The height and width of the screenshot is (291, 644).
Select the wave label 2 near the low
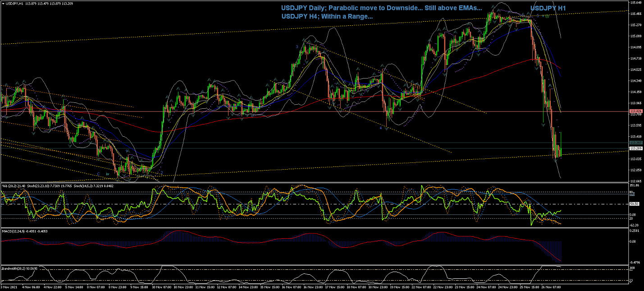(x=162, y=172)
